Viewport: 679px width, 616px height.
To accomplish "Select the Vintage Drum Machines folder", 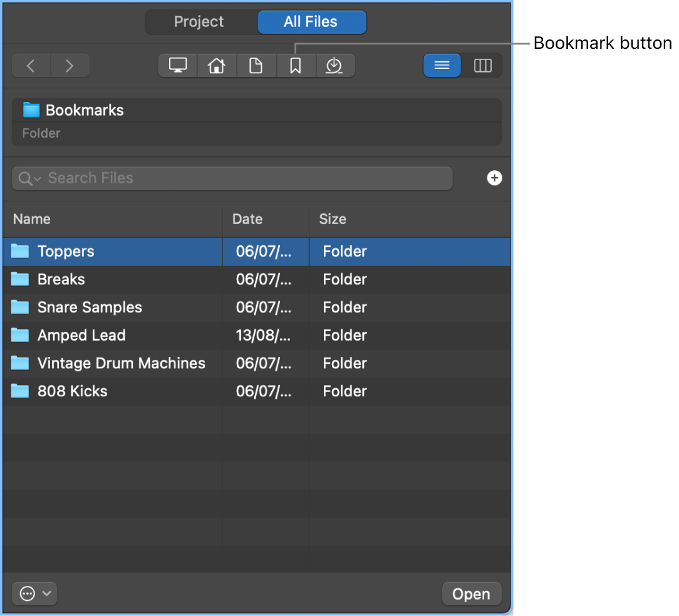I will pos(122,363).
